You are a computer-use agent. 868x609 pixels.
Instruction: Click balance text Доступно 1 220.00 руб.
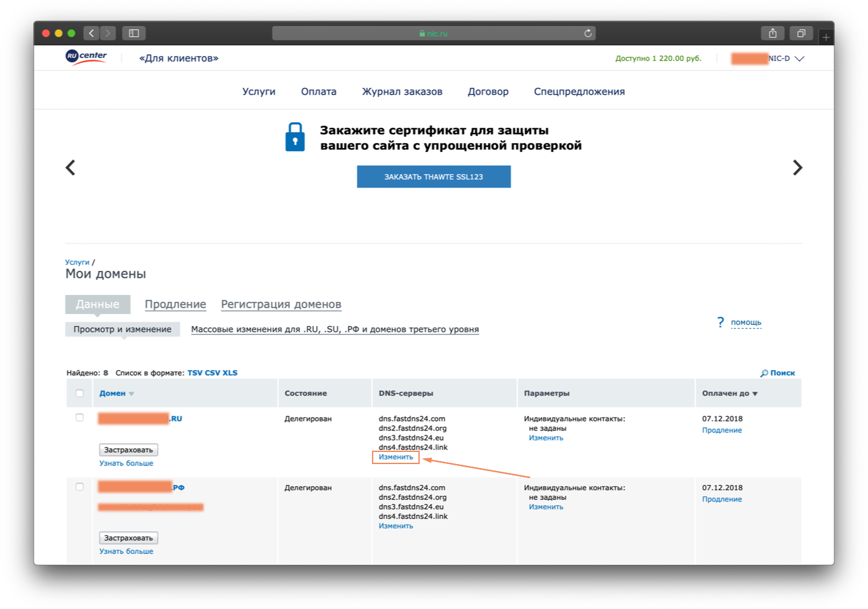[658, 58]
